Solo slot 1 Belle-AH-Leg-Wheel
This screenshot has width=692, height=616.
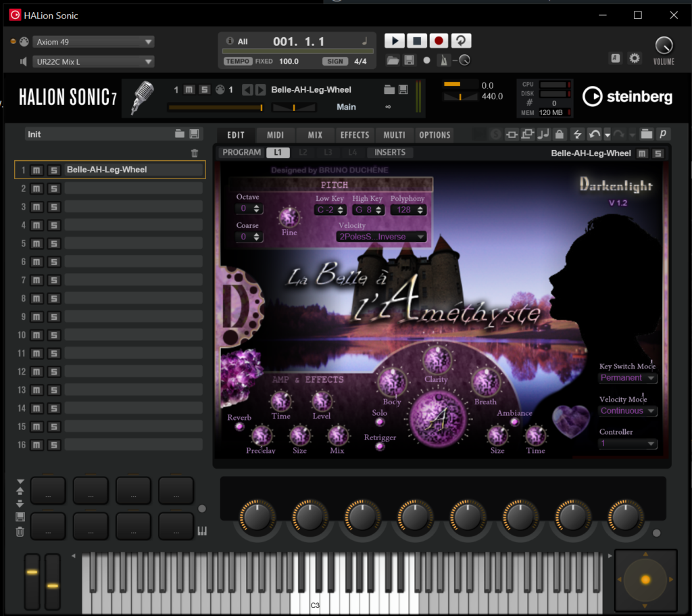pos(54,170)
